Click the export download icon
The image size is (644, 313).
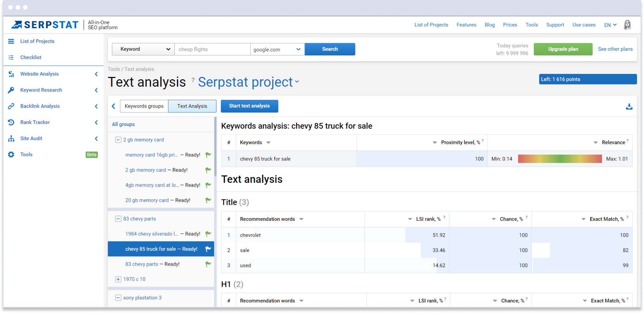629,106
